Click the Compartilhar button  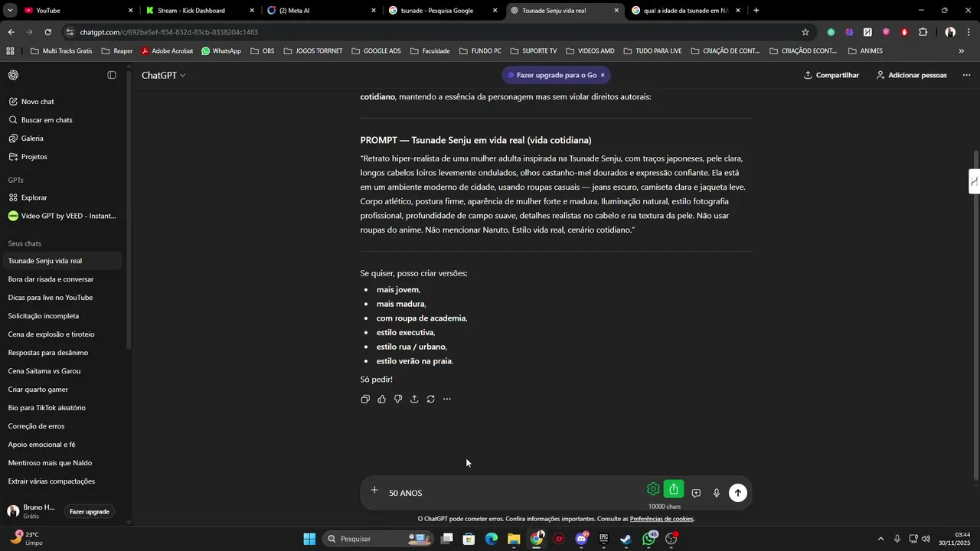tap(831, 75)
